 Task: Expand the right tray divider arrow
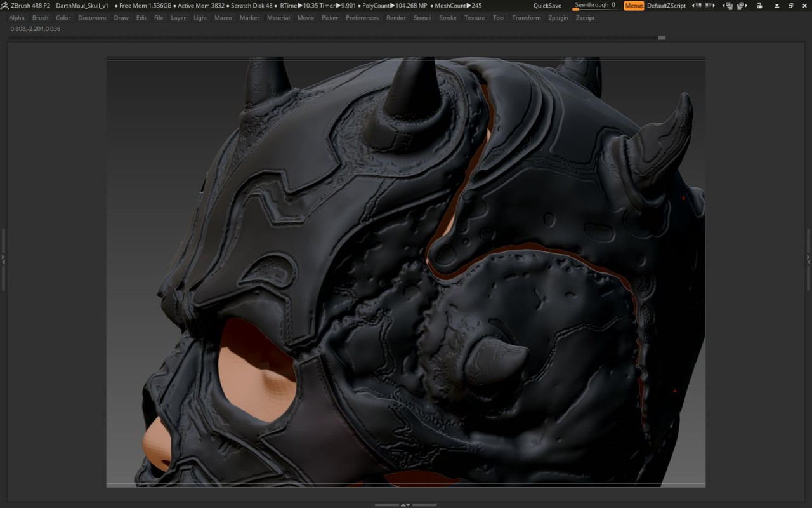809,259
